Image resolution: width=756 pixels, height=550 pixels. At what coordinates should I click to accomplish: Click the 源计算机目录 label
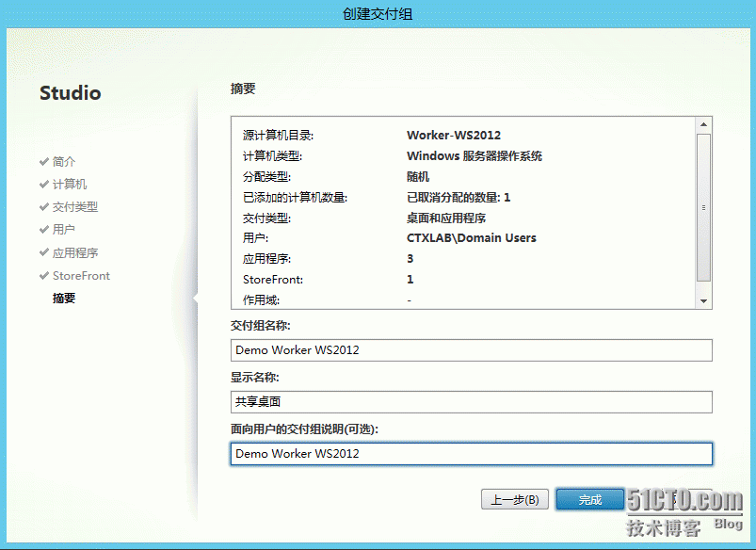pyautogui.click(x=278, y=135)
